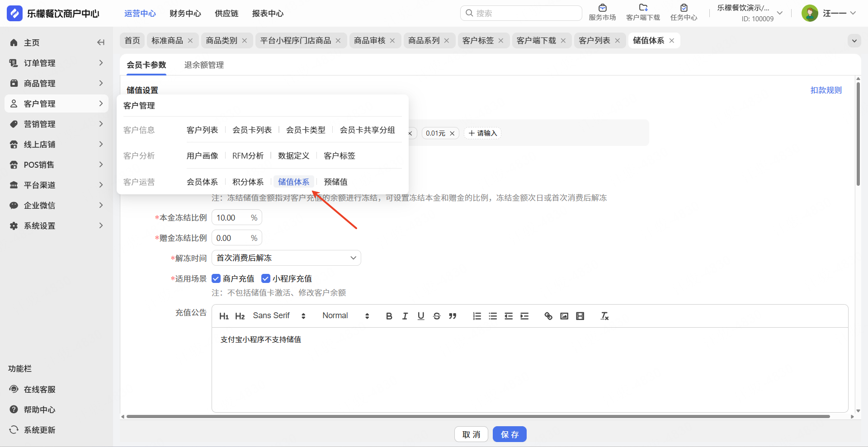Toggle strikethrough formatting in editor
This screenshot has width=868, height=447.
point(437,316)
